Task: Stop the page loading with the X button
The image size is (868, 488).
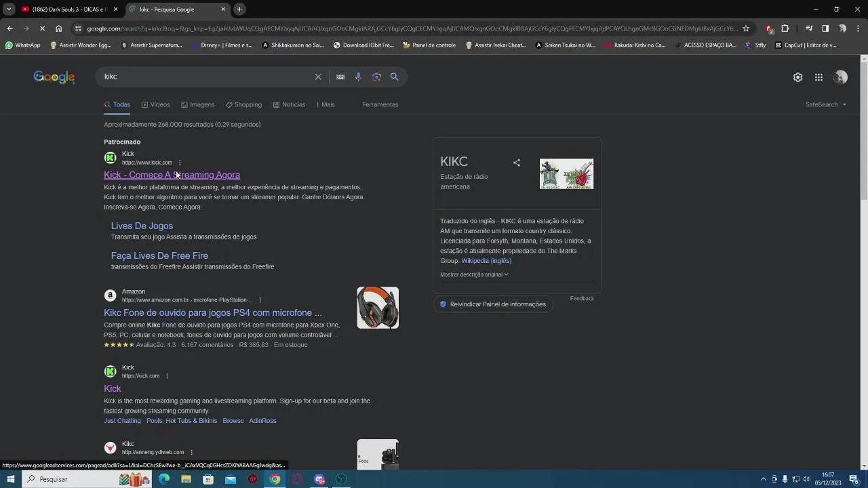Action: (42, 28)
